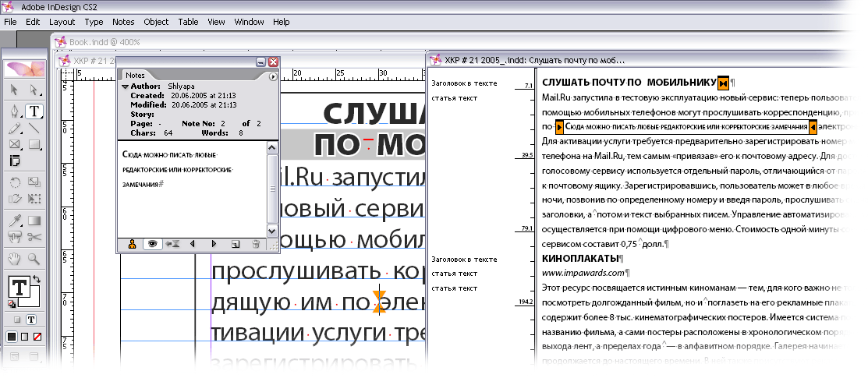Open the Layout menu
Viewport: 868px width, 385px height.
point(62,22)
